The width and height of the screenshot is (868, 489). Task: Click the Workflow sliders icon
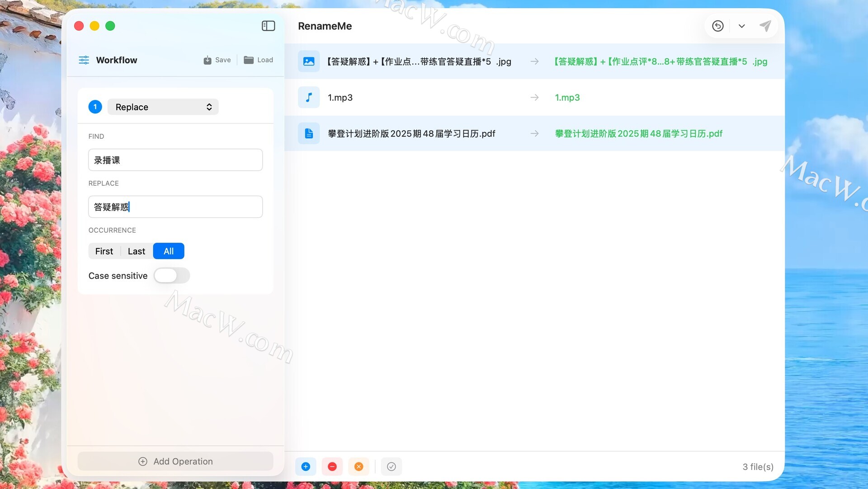tap(84, 60)
